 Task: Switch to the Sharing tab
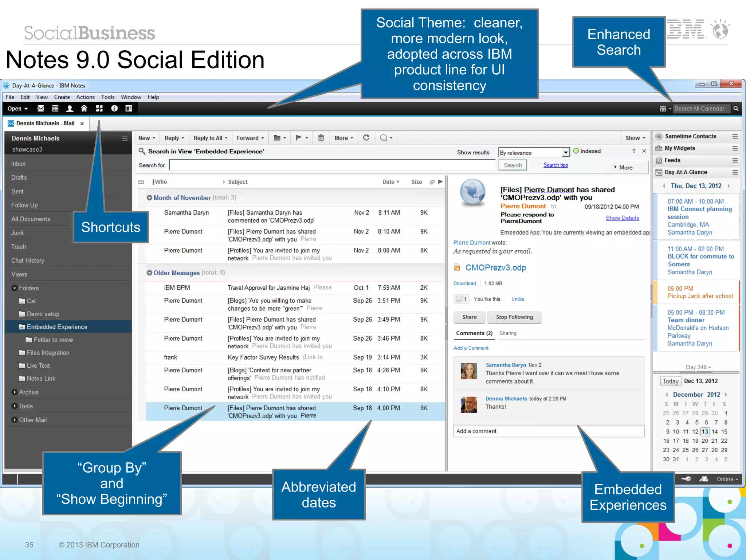coord(508,333)
